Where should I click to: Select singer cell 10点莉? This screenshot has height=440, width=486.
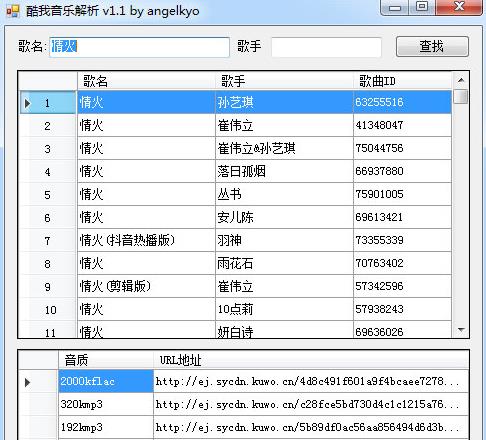[x=284, y=309]
